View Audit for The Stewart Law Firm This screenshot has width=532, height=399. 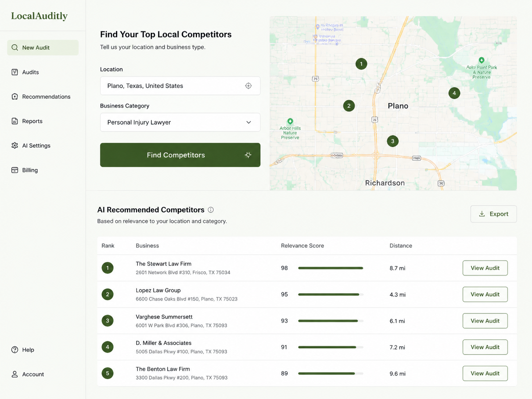[485, 268]
